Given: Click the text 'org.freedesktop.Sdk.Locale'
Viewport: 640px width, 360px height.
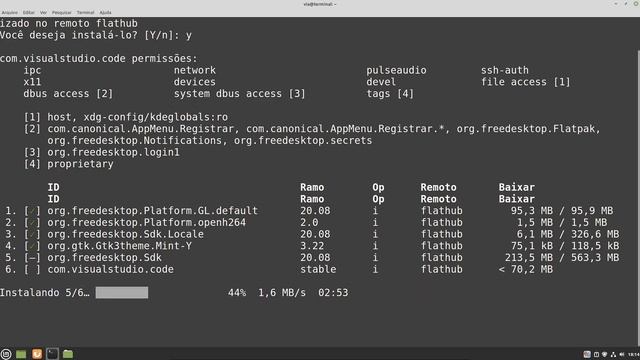Looking at the screenshot, I should [125, 234].
